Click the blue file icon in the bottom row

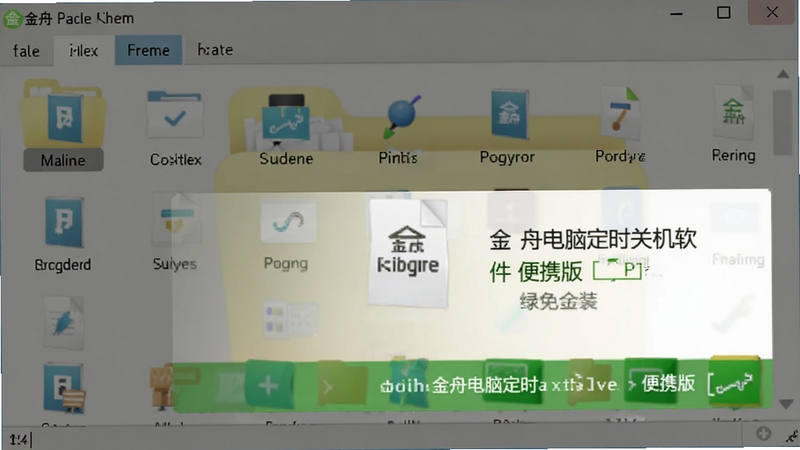click(64, 388)
